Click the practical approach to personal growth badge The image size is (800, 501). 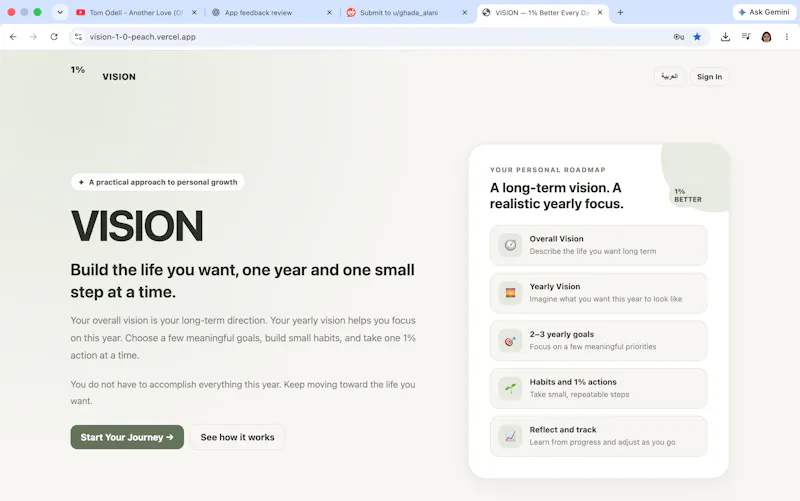click(158, 182)
